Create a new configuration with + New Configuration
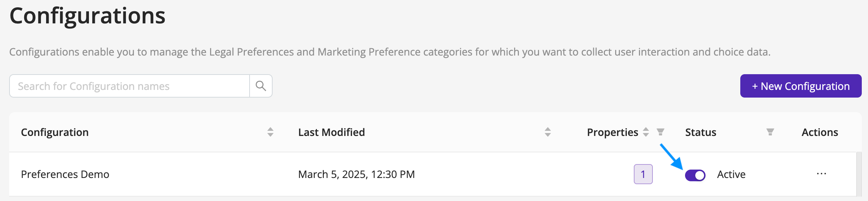Viewport: 868px width, 201px height. point(801,86)
